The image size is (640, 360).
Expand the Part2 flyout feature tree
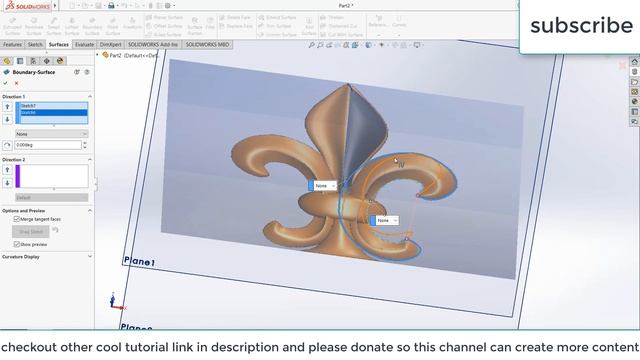[x=97, y=55]
